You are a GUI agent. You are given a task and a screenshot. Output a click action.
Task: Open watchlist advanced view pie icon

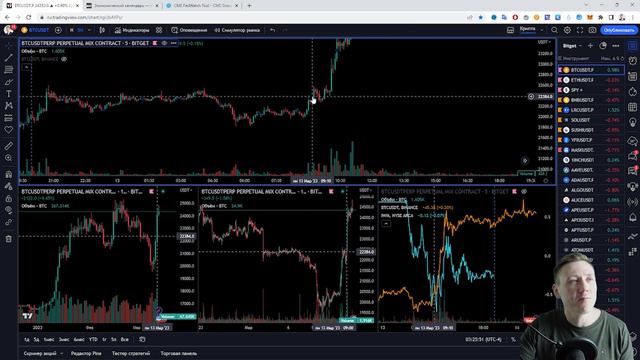click(x=603, y=46)
